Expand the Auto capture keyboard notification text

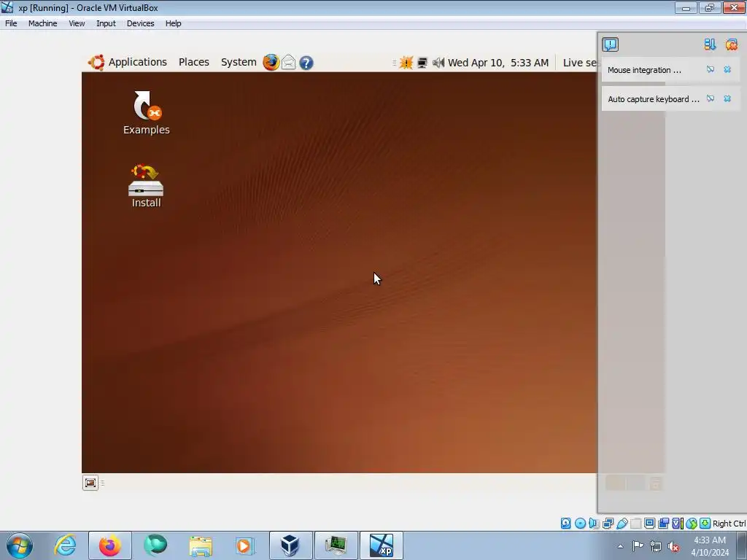(x=653, y=99)
